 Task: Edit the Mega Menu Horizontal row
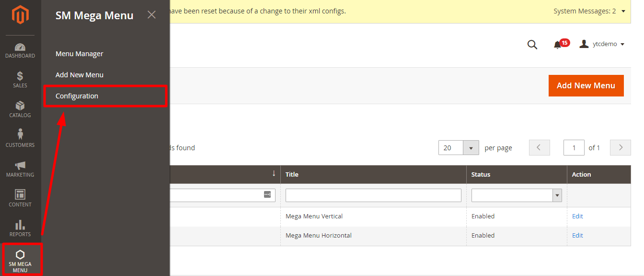pos(577,236)
